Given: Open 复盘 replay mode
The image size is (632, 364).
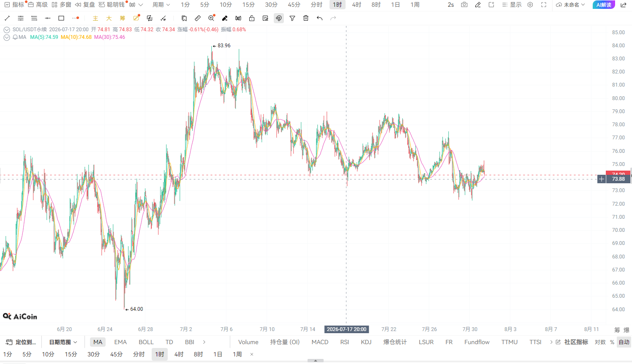Looking at the screenshot, I should [x=85, y=5].
